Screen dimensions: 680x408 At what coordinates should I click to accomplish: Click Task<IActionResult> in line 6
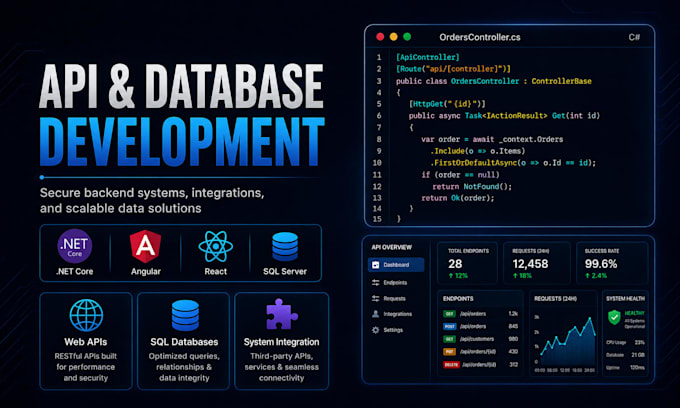tap(506, 116)
